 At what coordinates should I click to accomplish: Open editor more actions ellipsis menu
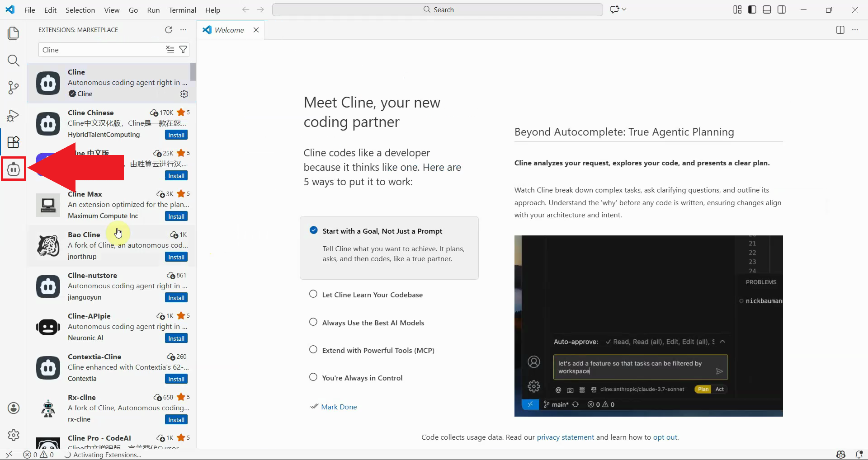click(x=855, y=30)
